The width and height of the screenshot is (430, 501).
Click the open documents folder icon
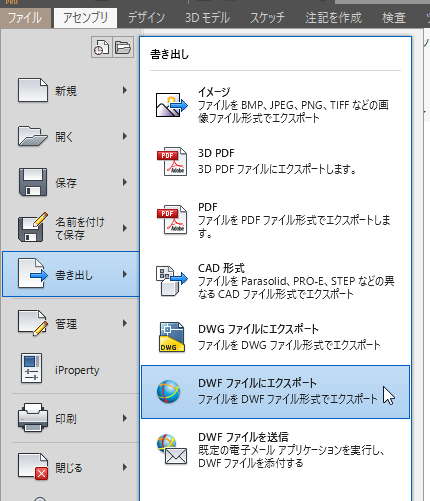[x=123, y=47]
